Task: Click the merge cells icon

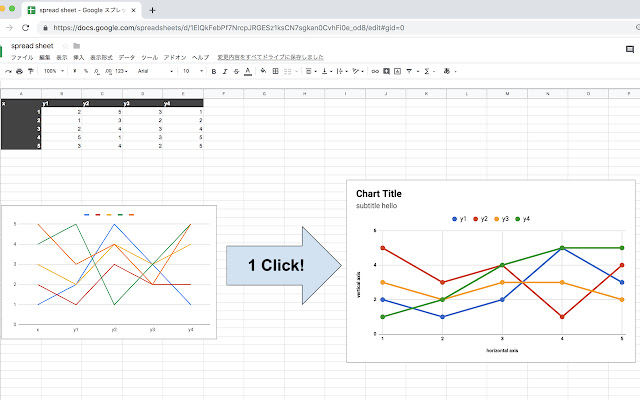Action: coord(288,71)
